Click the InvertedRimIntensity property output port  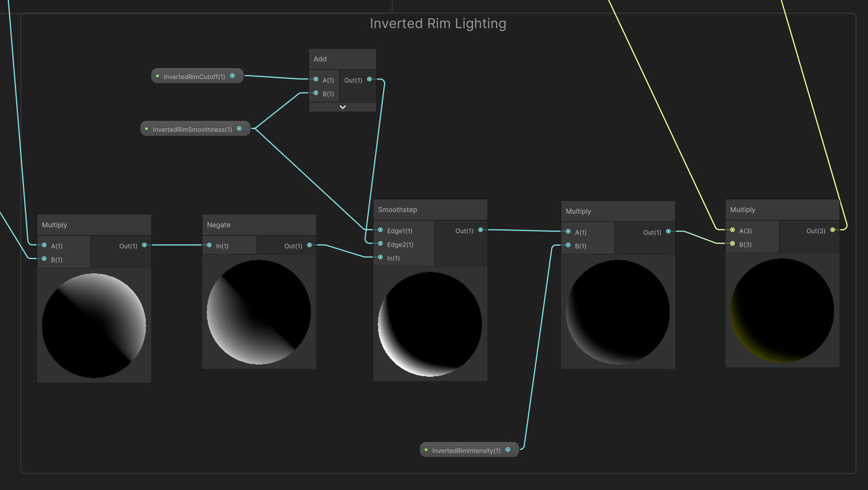[508, 450]
